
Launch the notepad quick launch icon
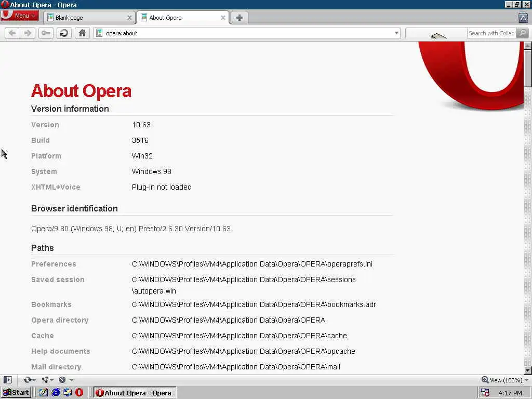tap(44, 393)
